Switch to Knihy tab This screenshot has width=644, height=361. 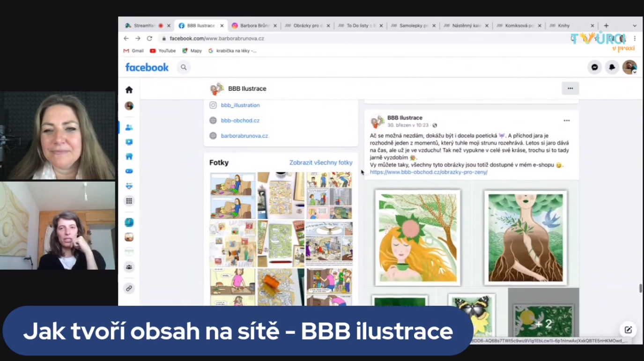click(x=571, y=26)
